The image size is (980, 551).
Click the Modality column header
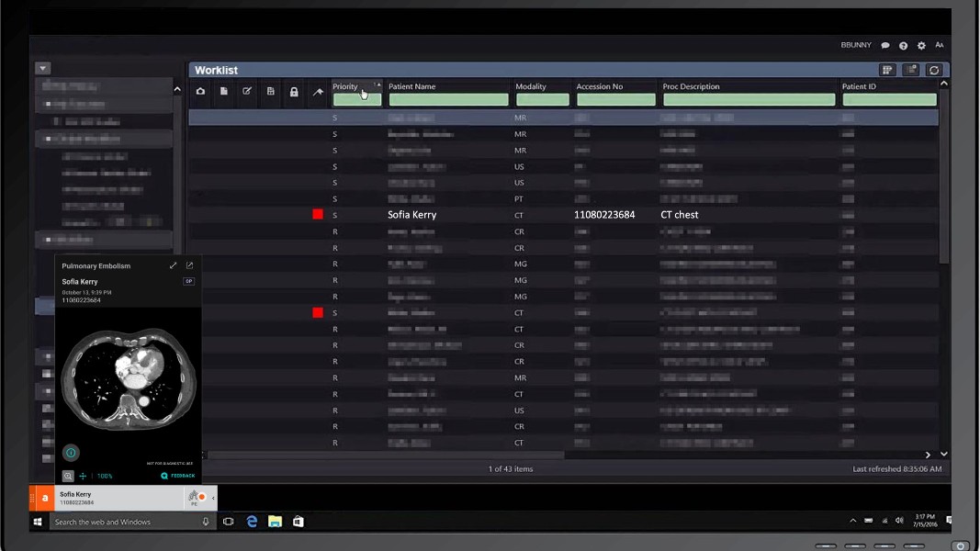click(531, 86)
